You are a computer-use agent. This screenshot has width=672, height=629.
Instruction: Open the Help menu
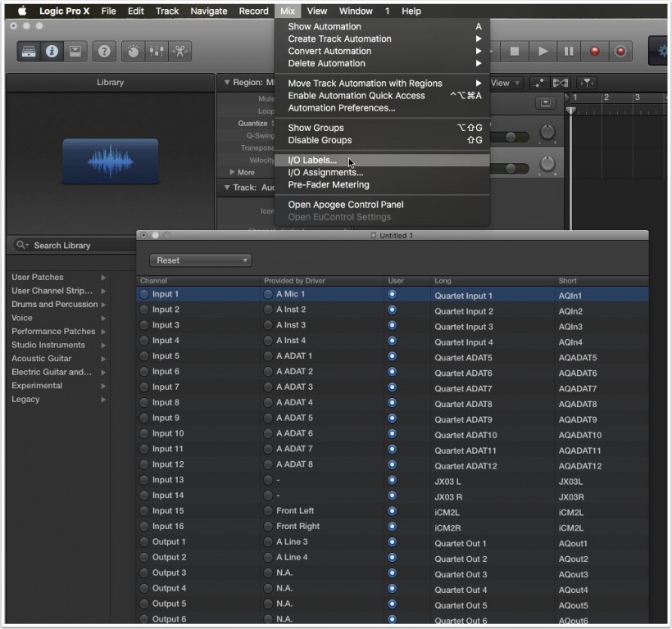[411, 11]
